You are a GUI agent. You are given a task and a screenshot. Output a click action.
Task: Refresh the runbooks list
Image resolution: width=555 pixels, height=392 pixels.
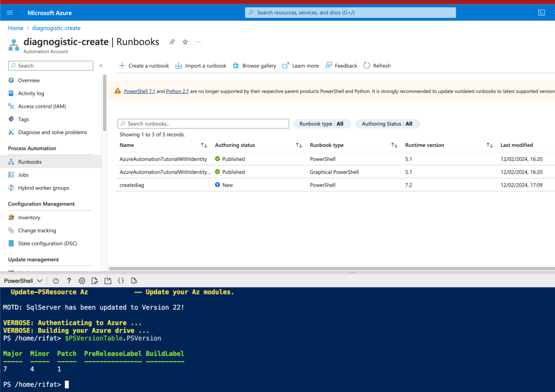tap(377, 66)
